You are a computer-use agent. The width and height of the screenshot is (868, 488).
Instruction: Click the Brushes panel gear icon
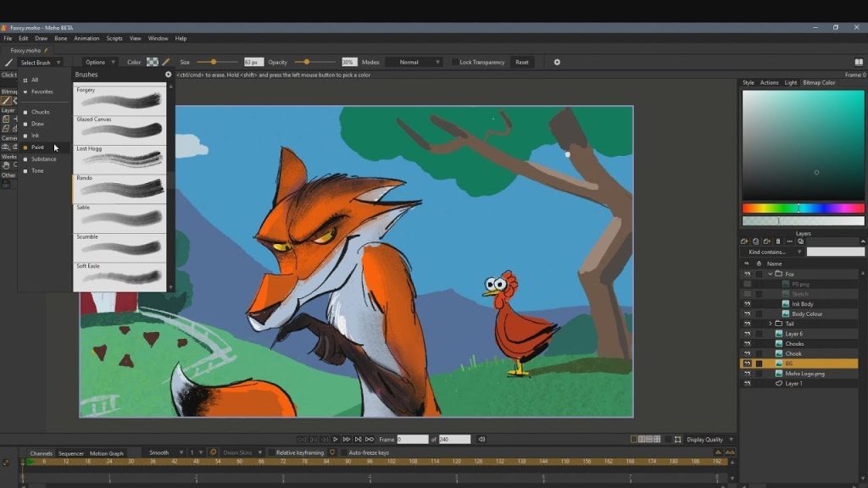(x=168, y=75)
